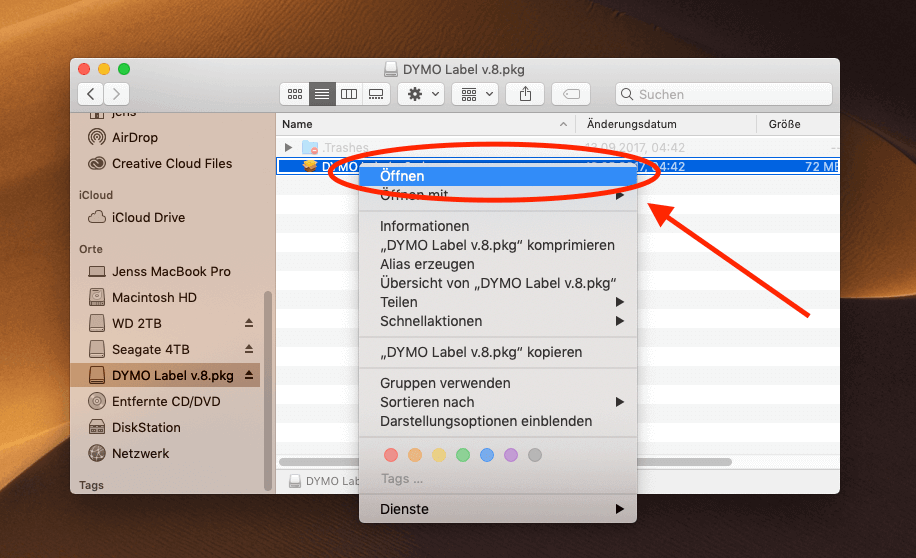
Task: Focus the Suchen search field
Action: (723, 94)
